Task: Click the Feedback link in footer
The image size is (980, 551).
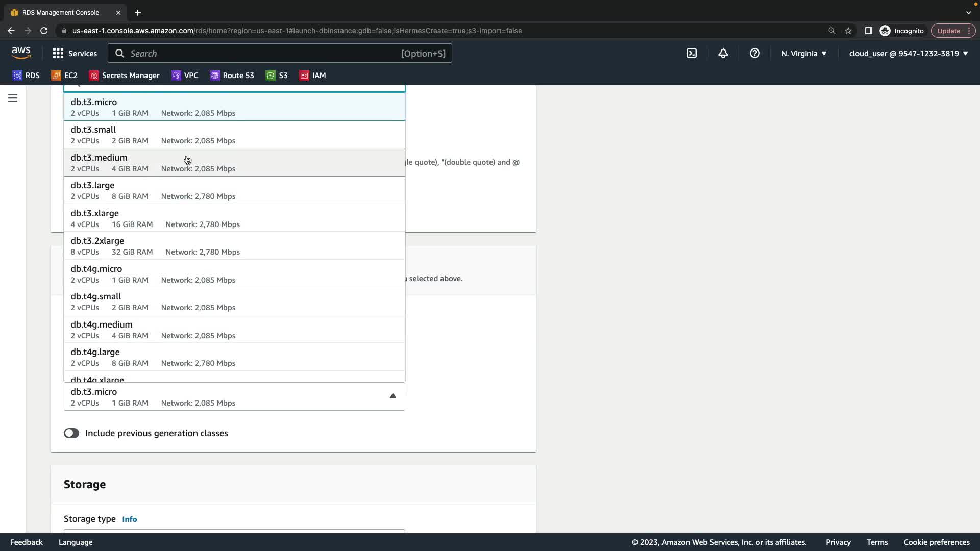Action: point(27,542)
